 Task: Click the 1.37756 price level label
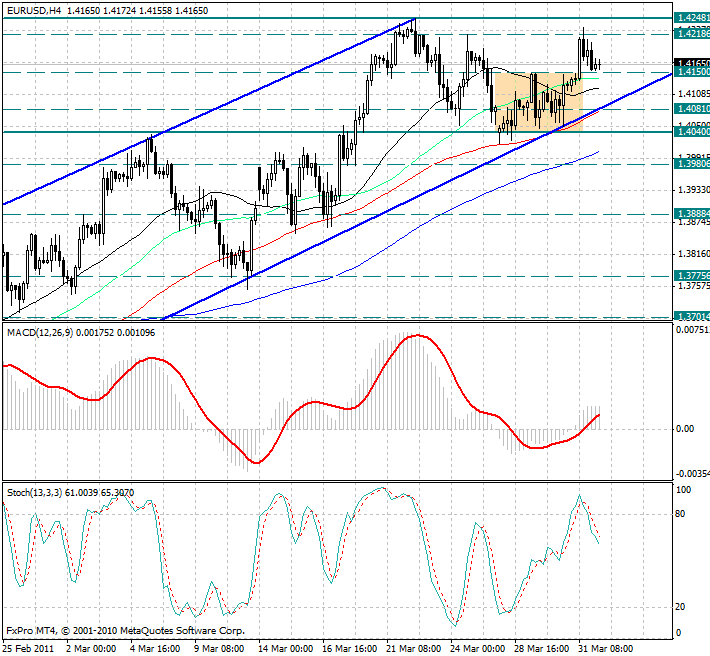pyautogui.click(x=692, y=276)
